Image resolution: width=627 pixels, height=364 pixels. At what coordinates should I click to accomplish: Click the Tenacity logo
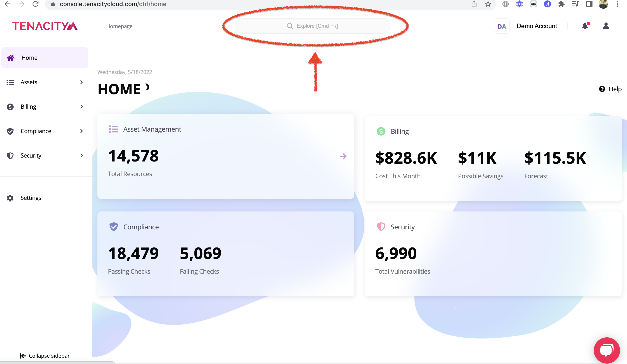click(x=45, y=26)
